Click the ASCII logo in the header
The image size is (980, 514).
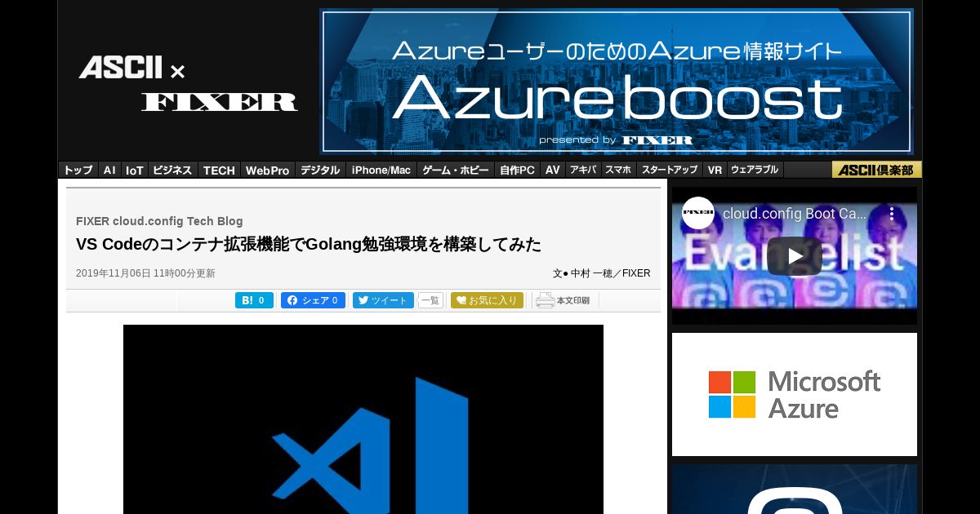click(121, 68)
